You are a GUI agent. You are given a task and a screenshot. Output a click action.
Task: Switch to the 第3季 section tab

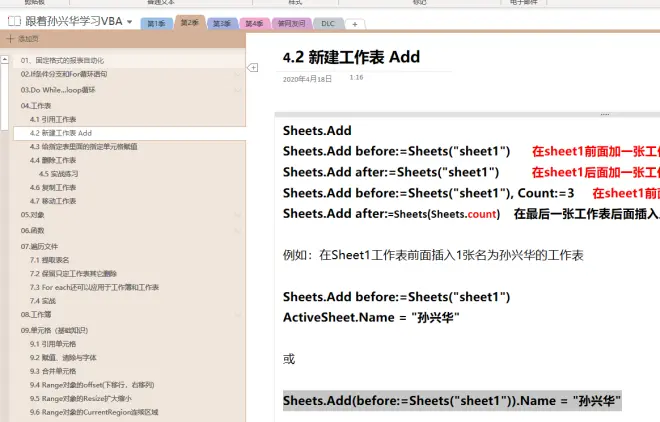point(222,24)
